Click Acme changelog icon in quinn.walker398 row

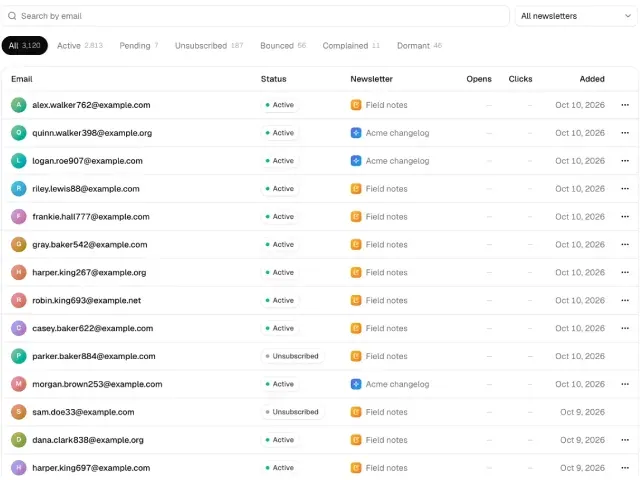(356, 133)
